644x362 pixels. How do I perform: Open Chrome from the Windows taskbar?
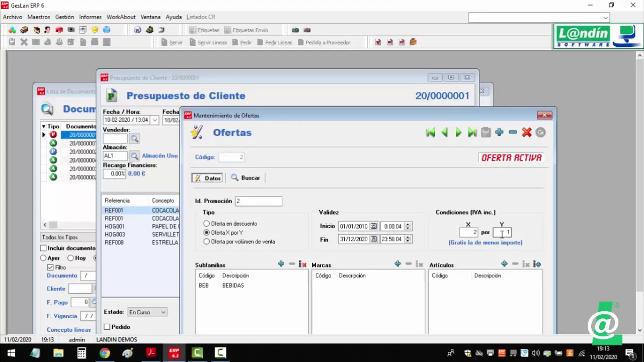click(105, 353)
